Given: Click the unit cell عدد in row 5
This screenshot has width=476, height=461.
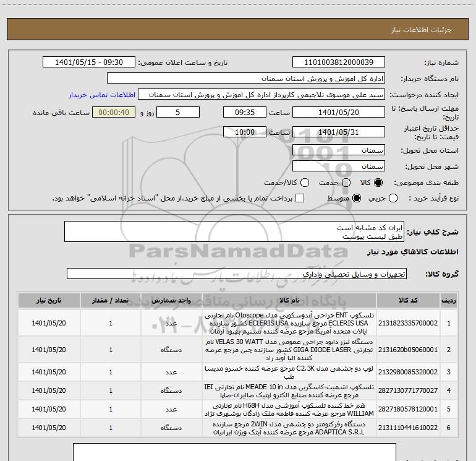Looking at the screenshot, I should click(171, 409).
